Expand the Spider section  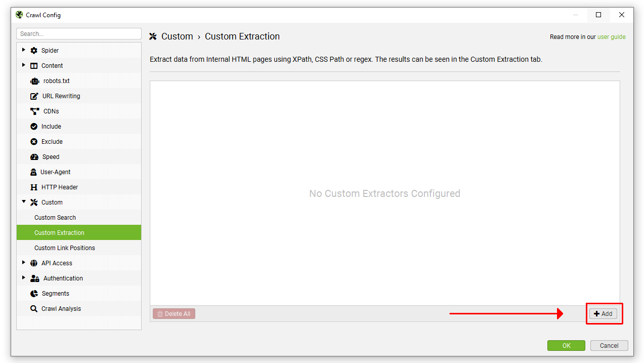point(23,50)
